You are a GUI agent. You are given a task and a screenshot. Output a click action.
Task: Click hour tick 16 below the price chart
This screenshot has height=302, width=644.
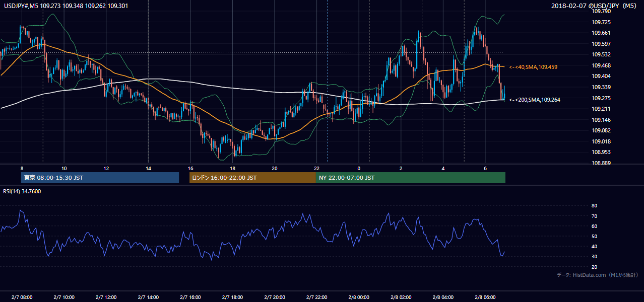coord(190,168)
